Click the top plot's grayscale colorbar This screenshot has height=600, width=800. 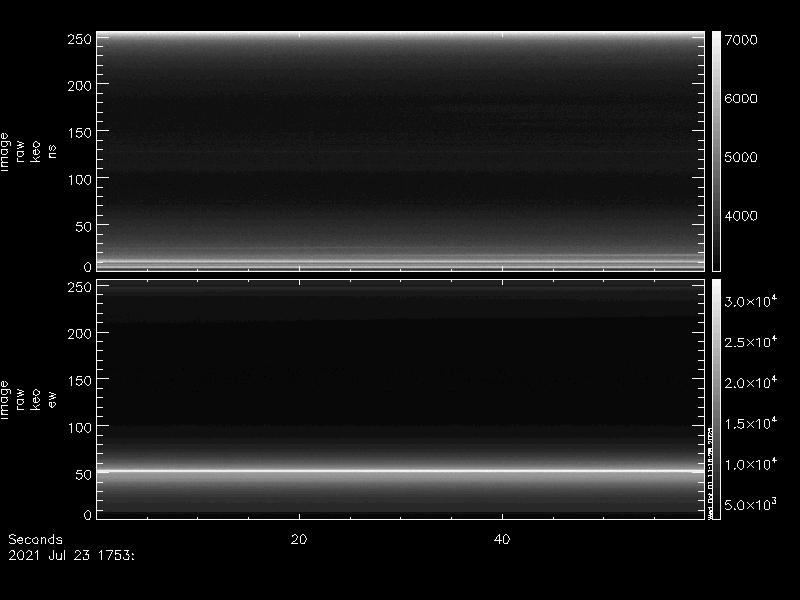point(716,150)
